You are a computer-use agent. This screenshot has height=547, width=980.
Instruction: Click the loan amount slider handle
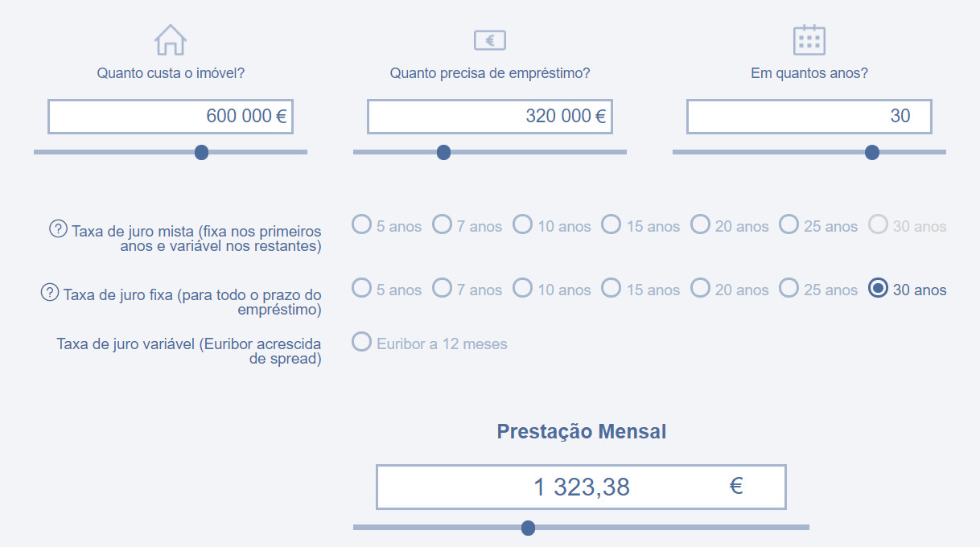pyautogui.click(x=443, y=152)
